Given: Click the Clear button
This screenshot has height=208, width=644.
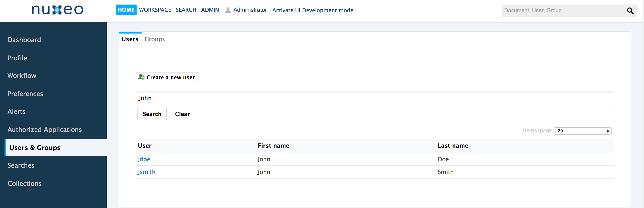Looking at the screenshot, I should pos(182,114).
